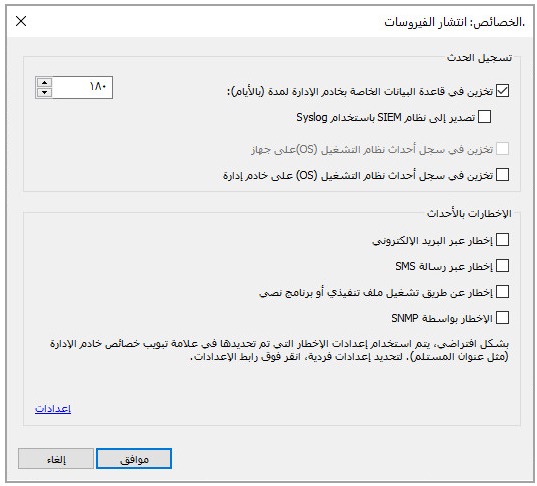This screenshot has width=537, height=486.
Task: Click the disabled store in OS event log on device checkbox
Action: click(x=502, y=149)
